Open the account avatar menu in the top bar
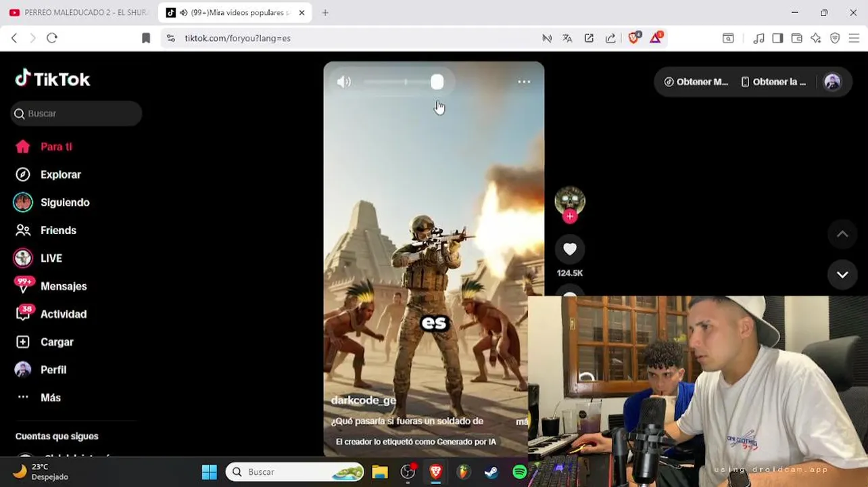868x487 pixels. pos(832,82)
